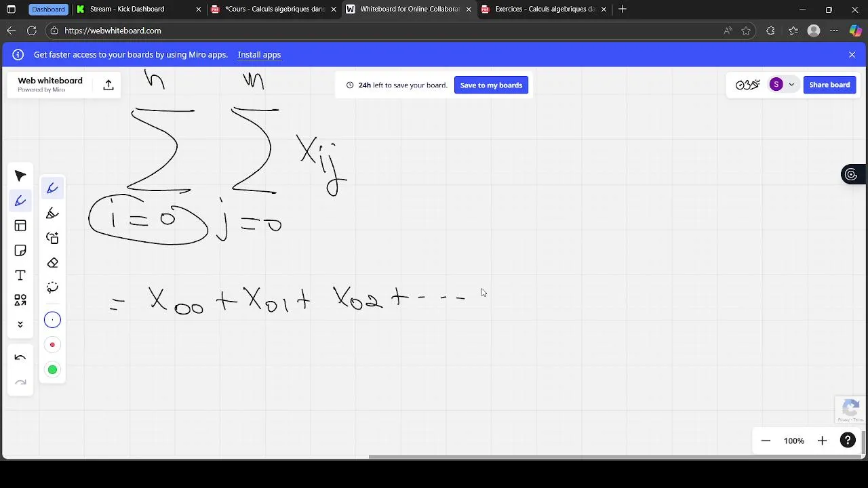Viewport: 868px width, 488px height.
Task: Click the export board upload icon
Action: [108, 85]
